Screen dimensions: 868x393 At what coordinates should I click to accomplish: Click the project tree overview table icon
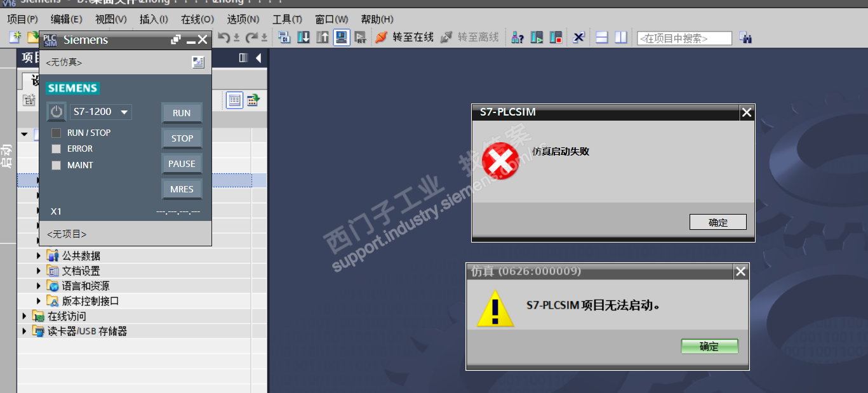tap(235, 100)
